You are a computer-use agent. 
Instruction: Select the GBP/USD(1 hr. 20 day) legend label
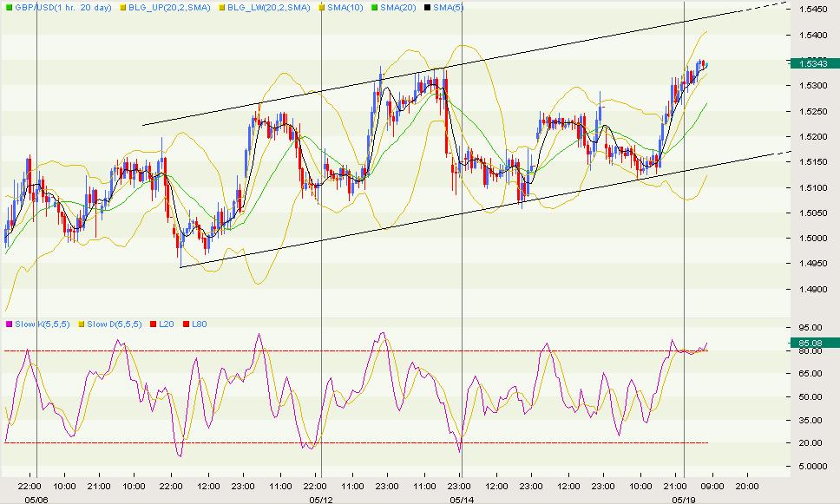click(63, 8)
